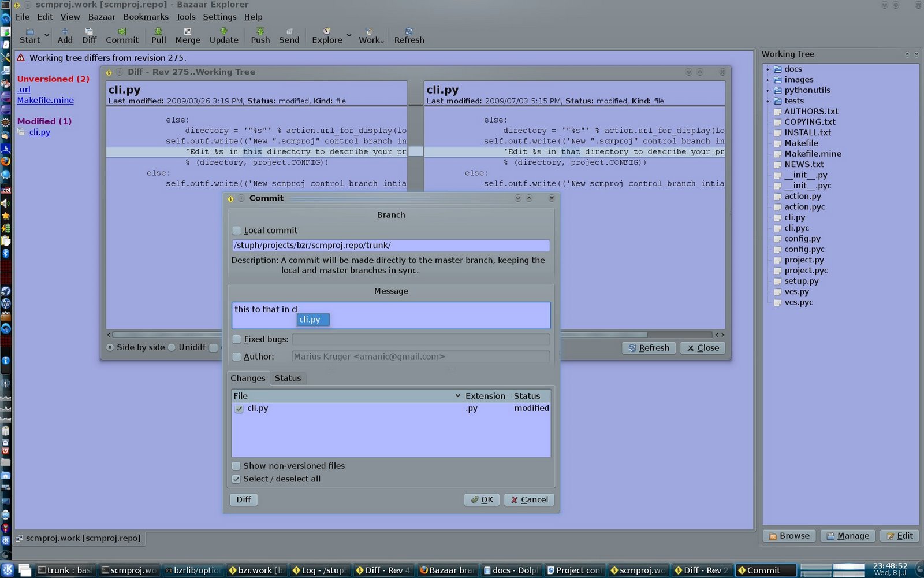This screenshot has width=924, height=578.
Task: Expand the docs folder node
Action: pos(767,69)
